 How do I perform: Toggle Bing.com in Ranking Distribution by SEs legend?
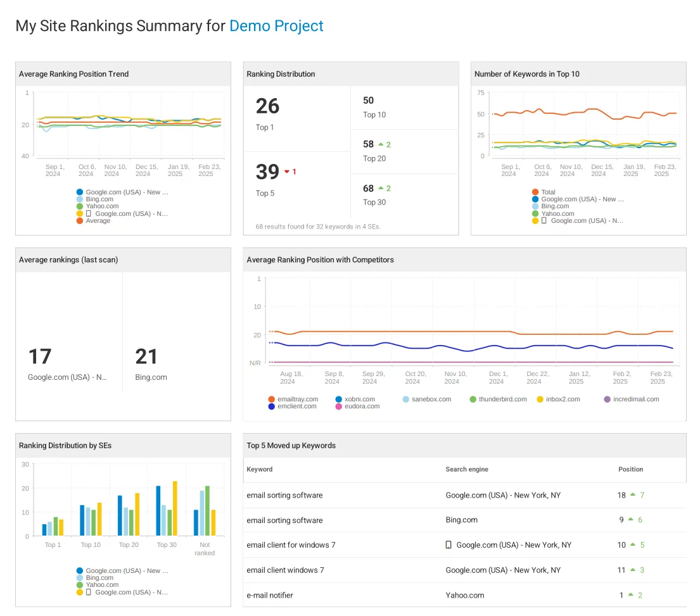click(94, 578)
